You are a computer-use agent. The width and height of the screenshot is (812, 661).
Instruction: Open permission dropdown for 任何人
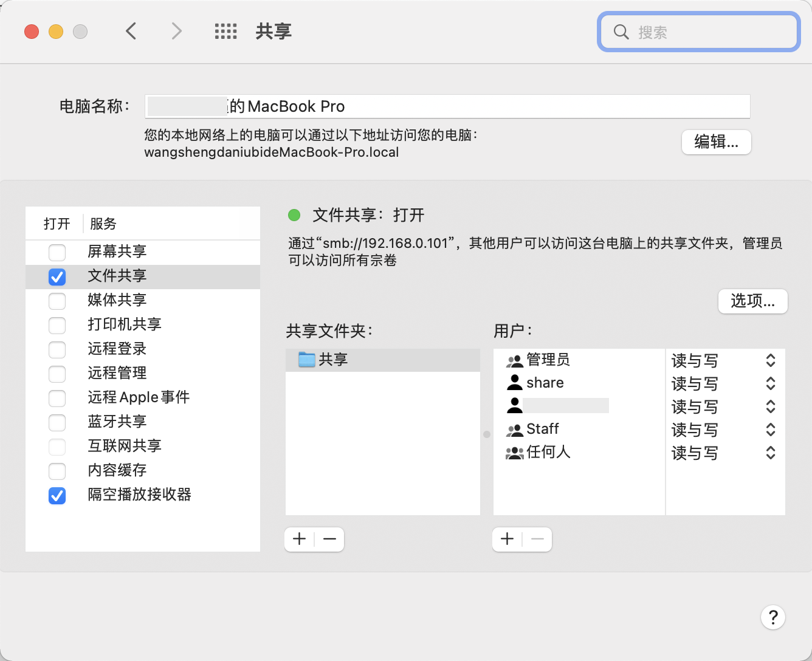coord(770,453)
